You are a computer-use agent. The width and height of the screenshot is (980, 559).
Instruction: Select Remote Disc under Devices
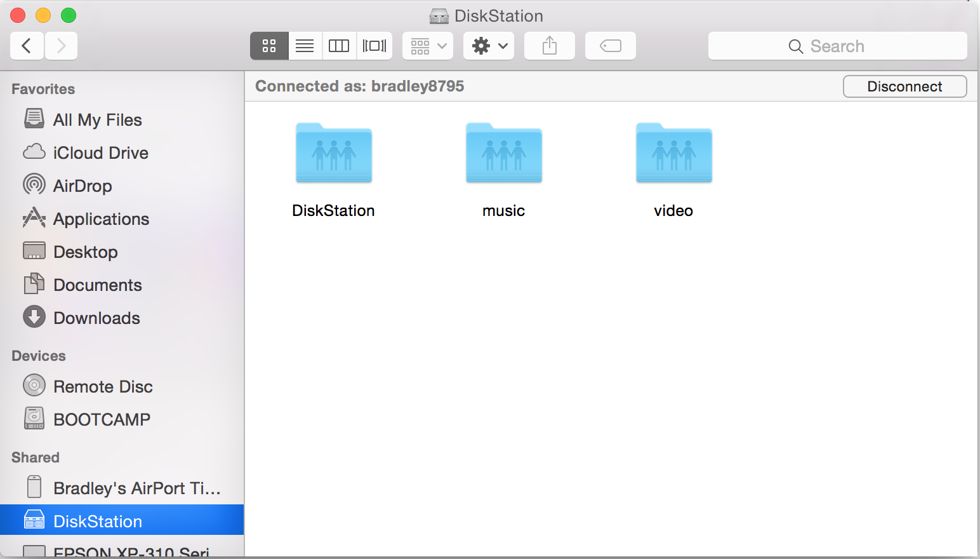(x=122, y=386)
